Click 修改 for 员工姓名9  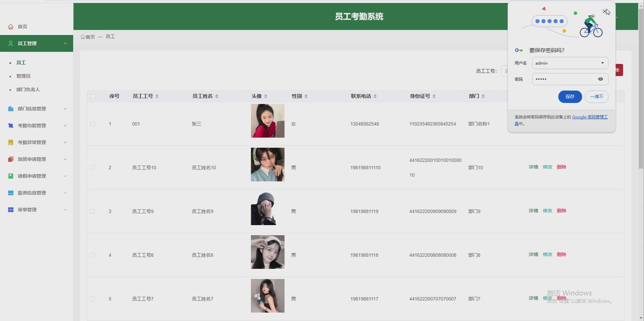point(547,211)
